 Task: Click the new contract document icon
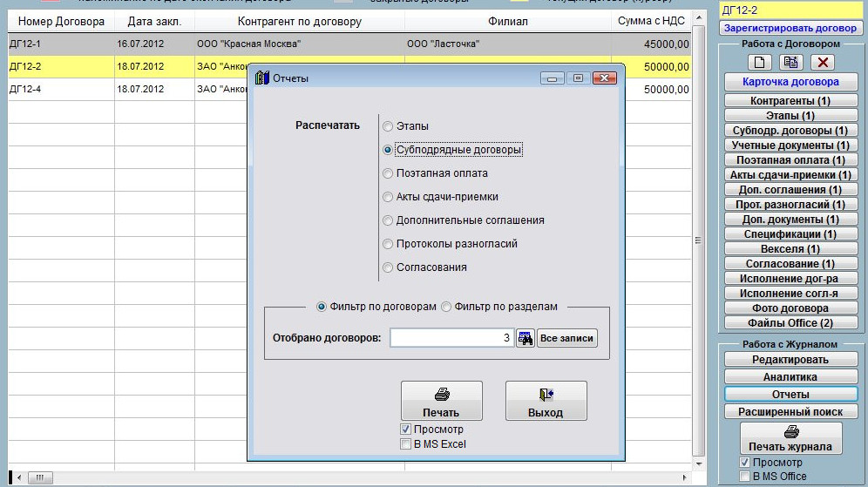pyautogui.click(x=760, y=62)
